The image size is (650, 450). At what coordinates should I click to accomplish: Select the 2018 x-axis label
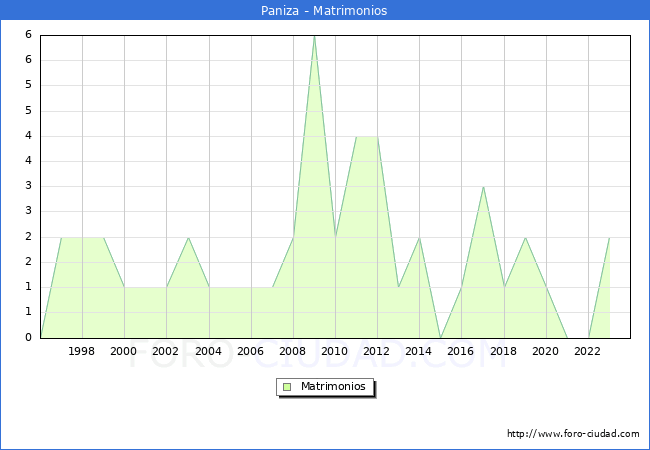tap(503, 351)
